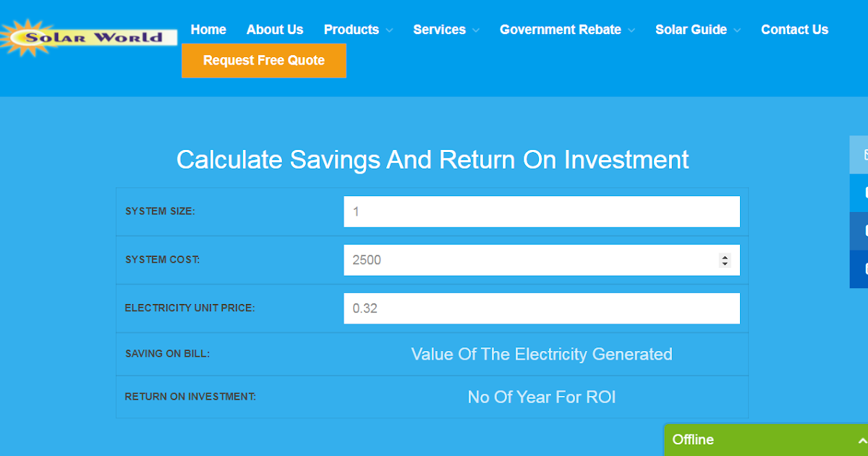Click the No Of Year For ROI result

click(x=542, y=397)
